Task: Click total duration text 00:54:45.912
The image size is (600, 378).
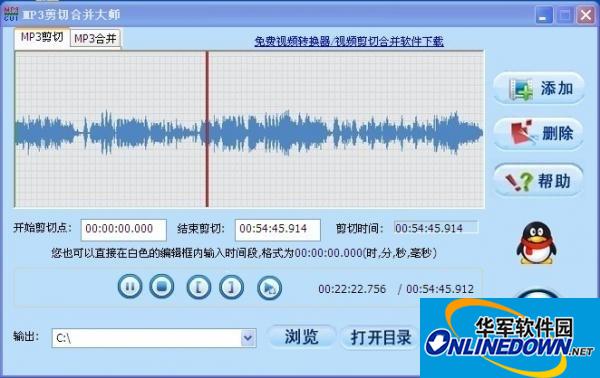Action: click(440, 289)
